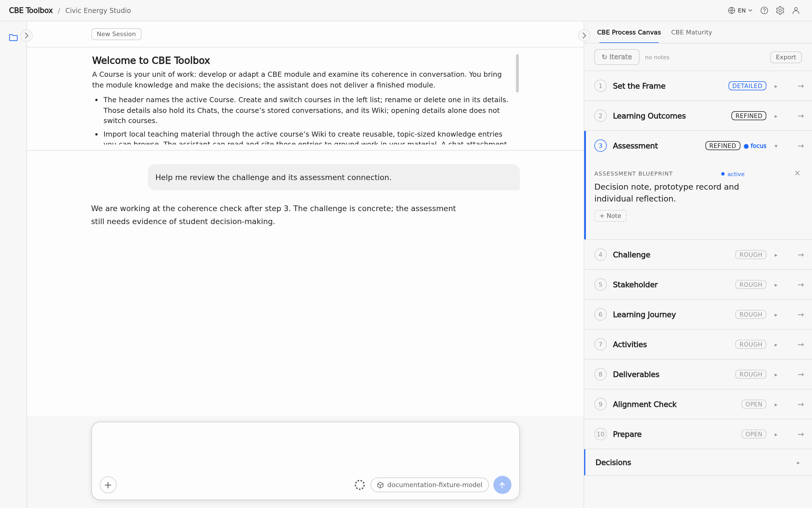
Task: Click the arrow icon on Assessment row
Action: click(x=801, y=146)
